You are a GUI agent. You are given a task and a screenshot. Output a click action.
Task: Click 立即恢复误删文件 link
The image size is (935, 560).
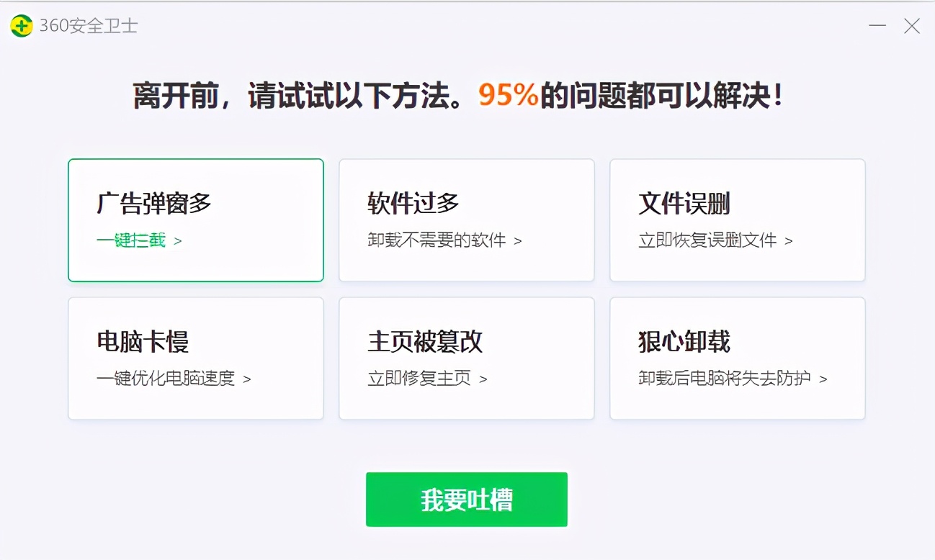(x=705, y=242)
